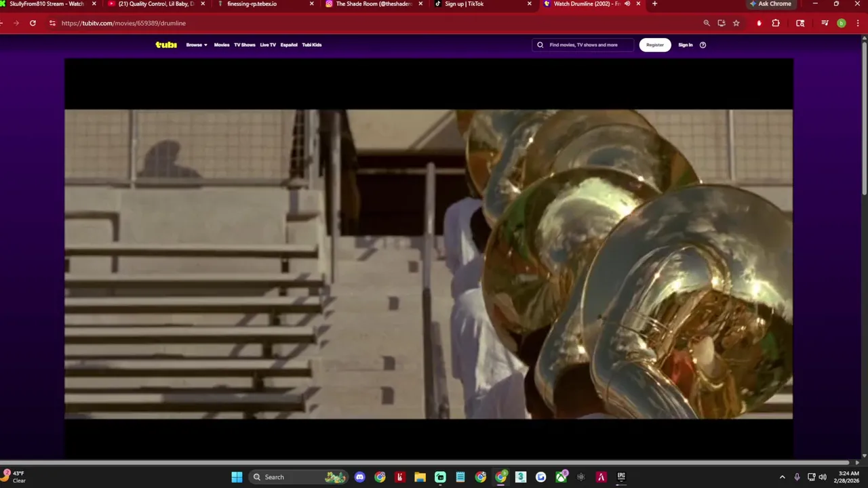
Task: Expand the Browse dropdown menu
Action: (x=197, y=45)
